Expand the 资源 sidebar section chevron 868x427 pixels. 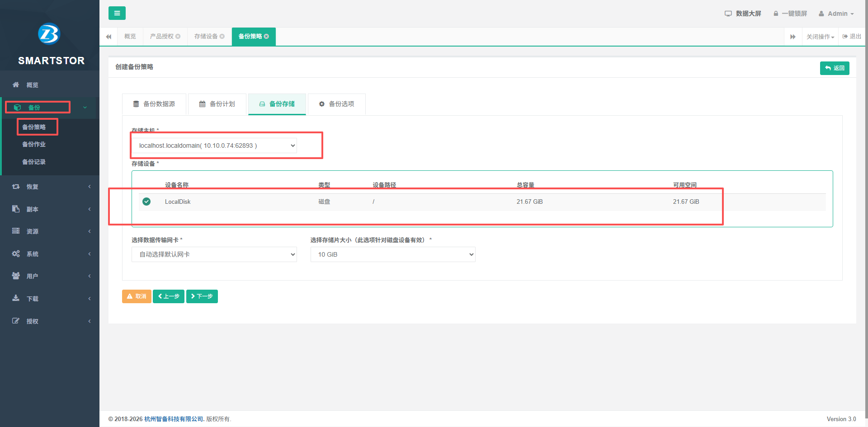90,231
